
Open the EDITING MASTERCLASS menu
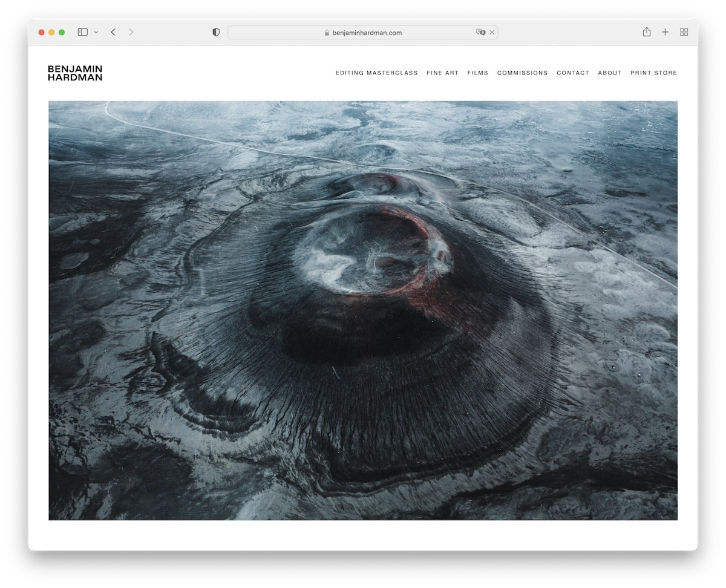(376, 73)
